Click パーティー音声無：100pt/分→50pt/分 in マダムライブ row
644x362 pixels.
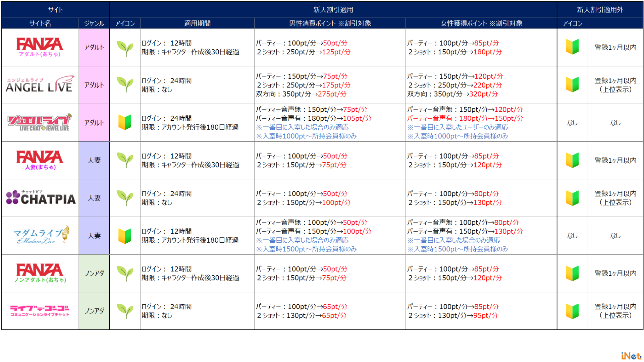tap(312, 222)
